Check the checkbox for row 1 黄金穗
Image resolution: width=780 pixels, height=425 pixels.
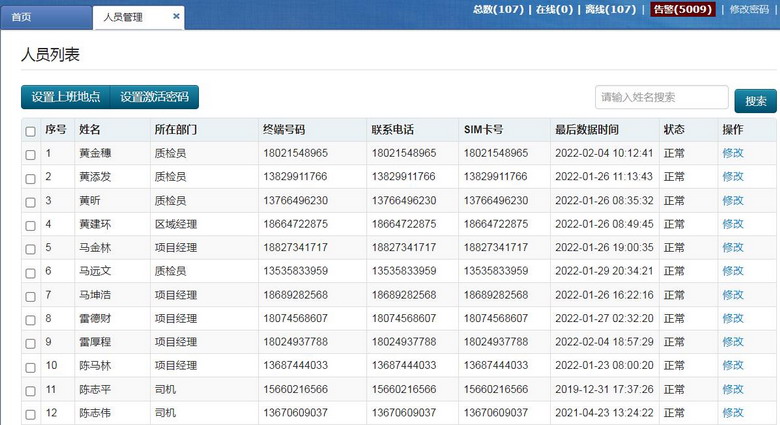30,155
